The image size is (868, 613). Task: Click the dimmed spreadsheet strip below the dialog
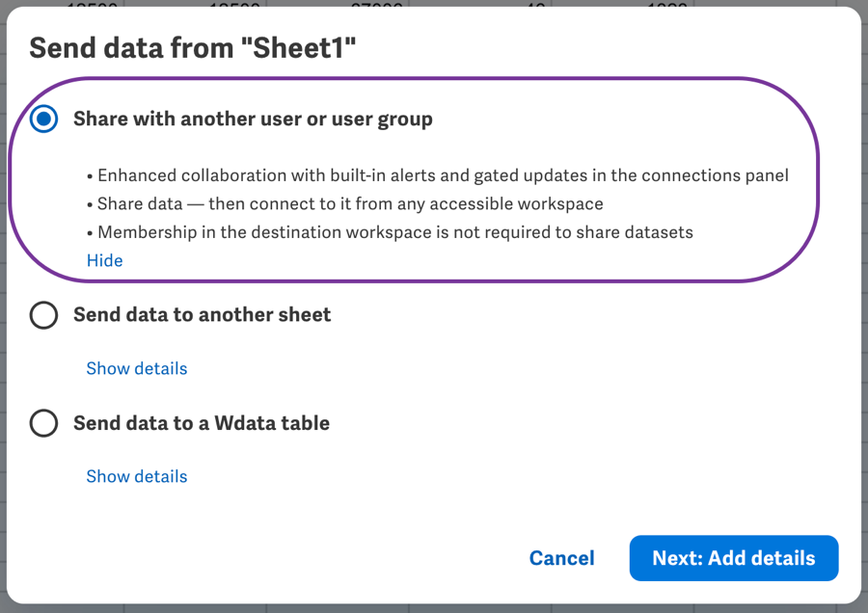[x=434, y=608]
